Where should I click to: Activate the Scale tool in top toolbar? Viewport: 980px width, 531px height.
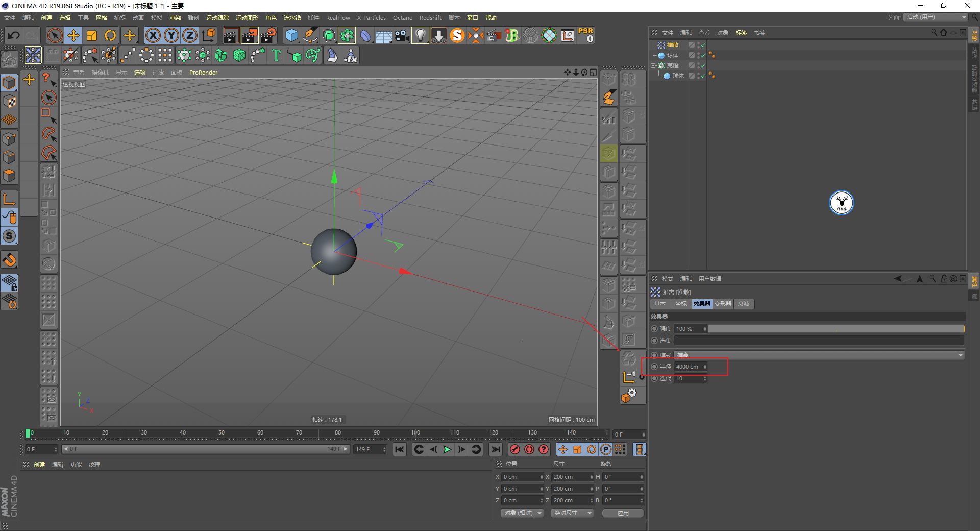92,35
